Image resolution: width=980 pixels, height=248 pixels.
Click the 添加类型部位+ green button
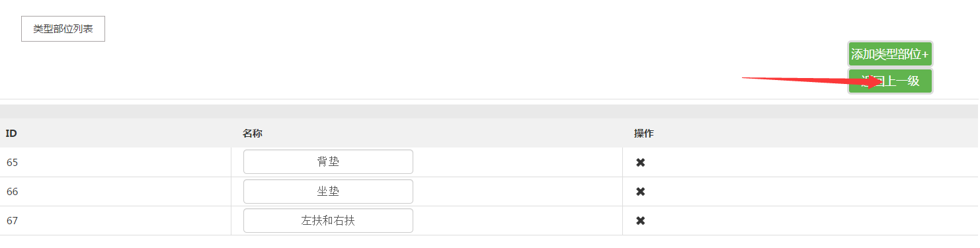(x=890, y=54)
